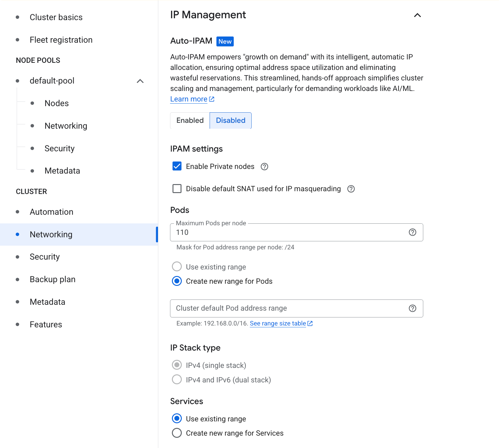
Task: Open the Learn more link for Auto-IPAM
Action: tap(189, 99)
